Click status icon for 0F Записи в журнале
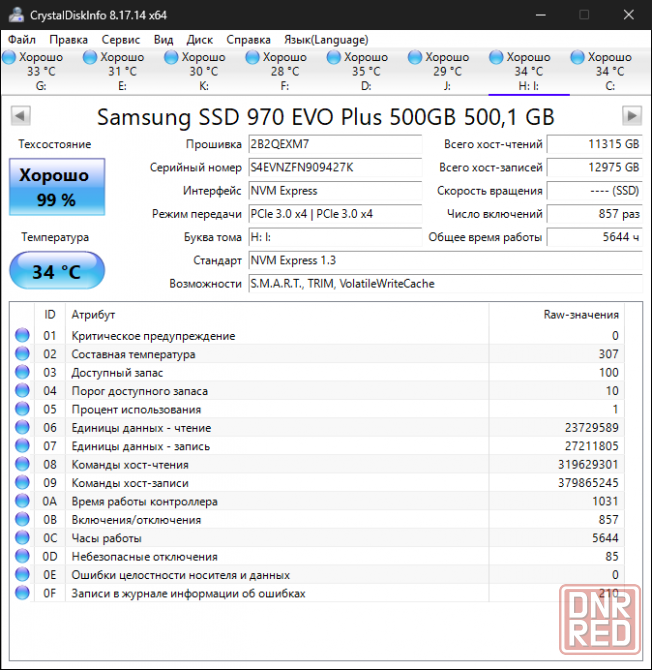 coord(22,592)
